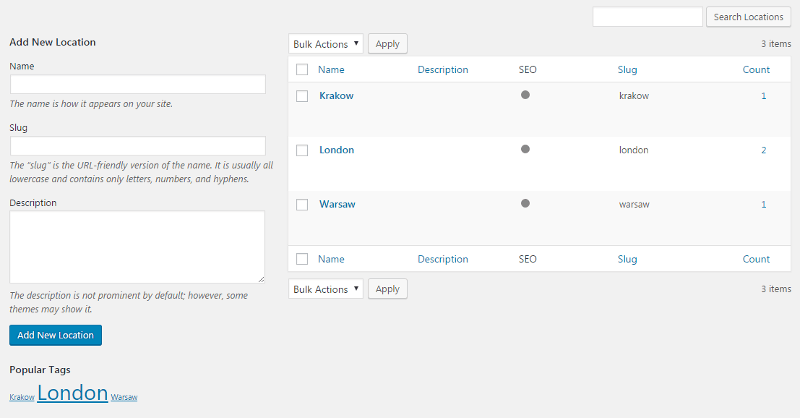
Task: Click the large London popular tag
Action: [x=72, y=393]
